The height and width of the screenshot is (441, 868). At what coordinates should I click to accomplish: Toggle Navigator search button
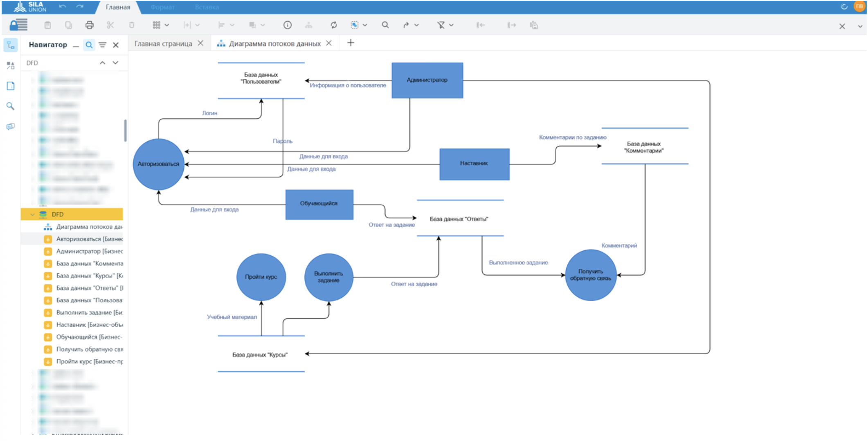point(89,45)
